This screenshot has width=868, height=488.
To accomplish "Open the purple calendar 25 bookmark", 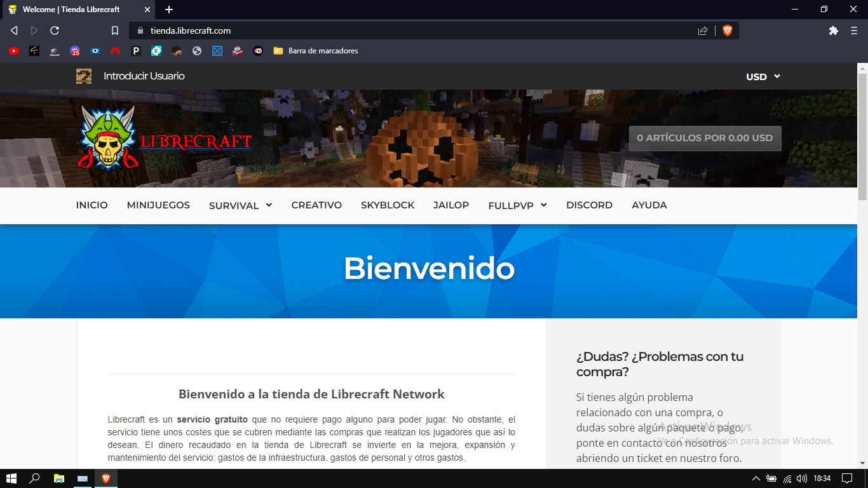I will (x=75, y=51).
